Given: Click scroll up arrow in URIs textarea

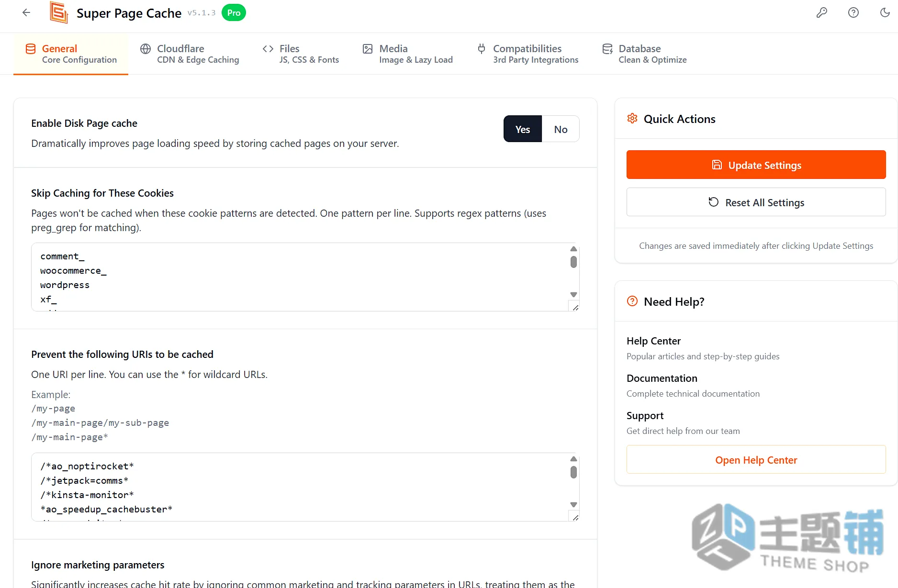Looking at the screenshot, I should point(573,459).
